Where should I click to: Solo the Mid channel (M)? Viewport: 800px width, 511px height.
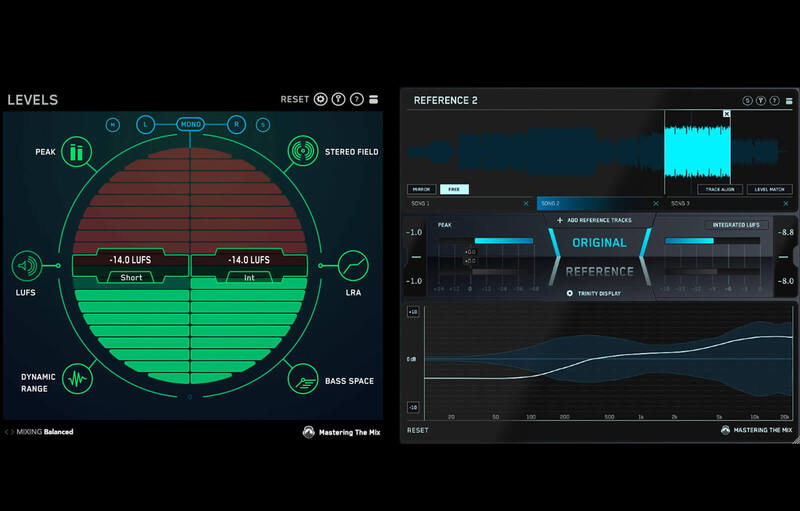click(113, 124)
